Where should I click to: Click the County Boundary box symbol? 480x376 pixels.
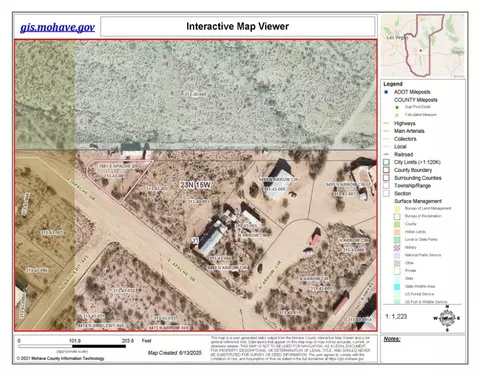tap(386, 170)
